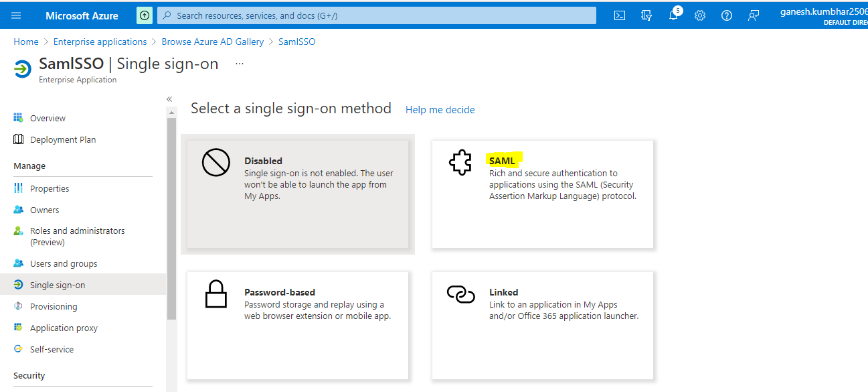Click the Password-based padlock icon
The height and width of the screenshot is (392, 868).
[215, 294]
